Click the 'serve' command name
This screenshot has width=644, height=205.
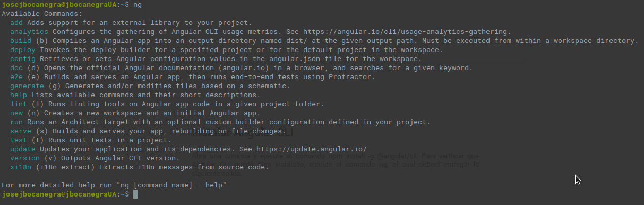tap(21, 131)
